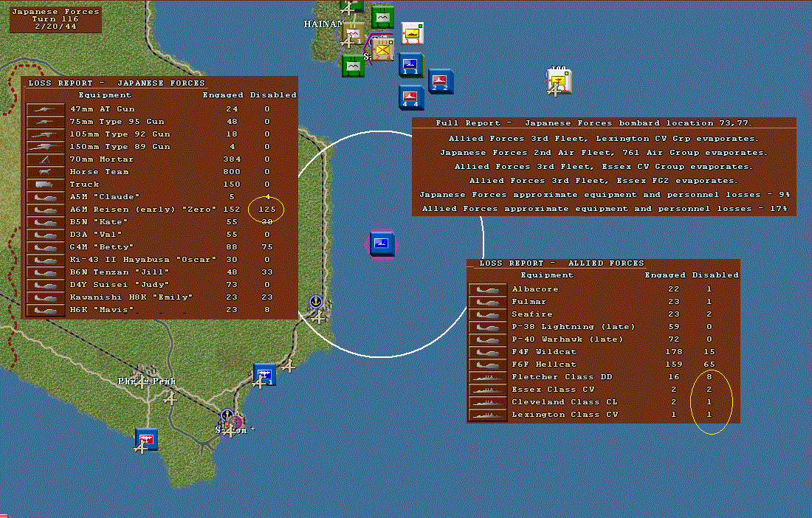Click the G4M Betty aircraft icon

46,247
